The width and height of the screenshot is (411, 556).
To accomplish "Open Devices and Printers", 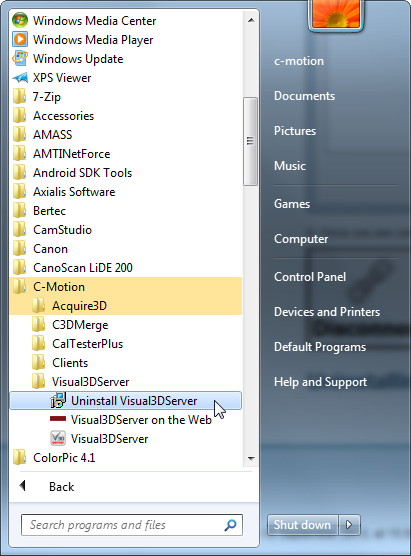I will click(327, 312).
